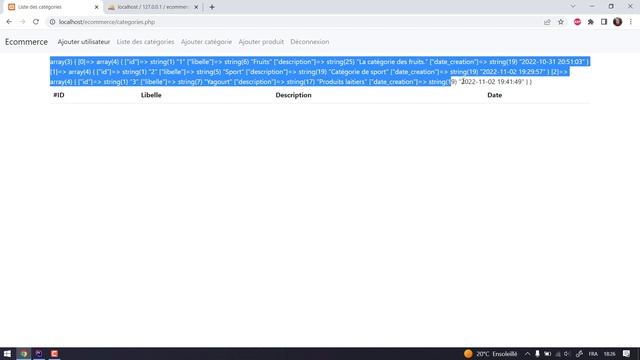Select the Liste des catégories tab

pos(53,7)
